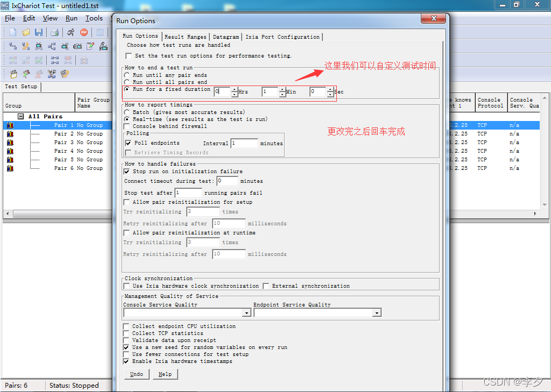Click the Undo button
The height and width of the screenshot is (392, 551).
point(137,374)
